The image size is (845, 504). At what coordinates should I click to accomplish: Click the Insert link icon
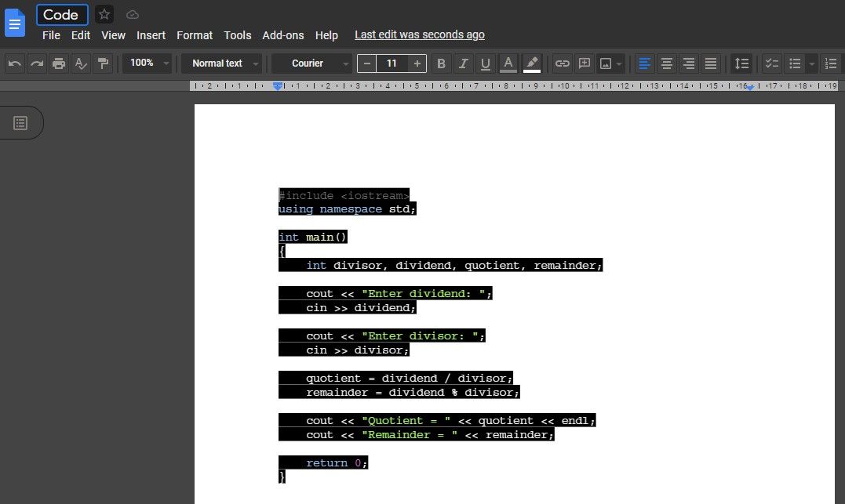pos(562,63)
